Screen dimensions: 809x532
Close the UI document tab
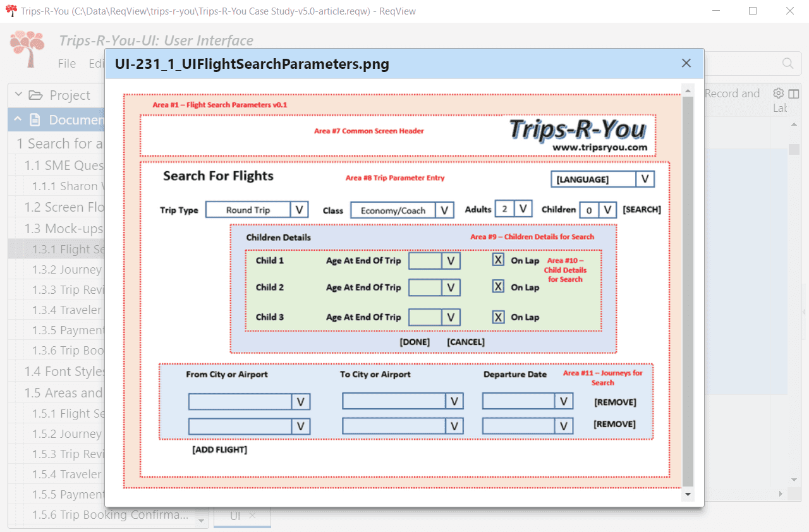pos(252,515)
